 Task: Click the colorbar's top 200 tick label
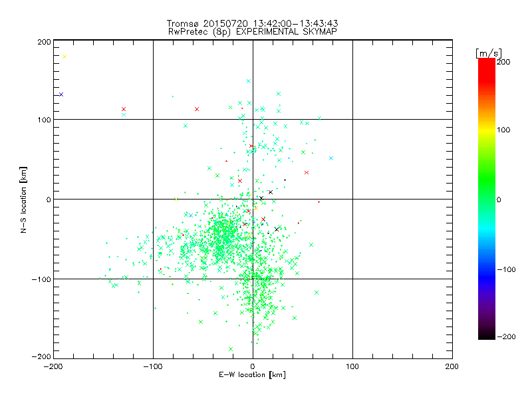503,62
